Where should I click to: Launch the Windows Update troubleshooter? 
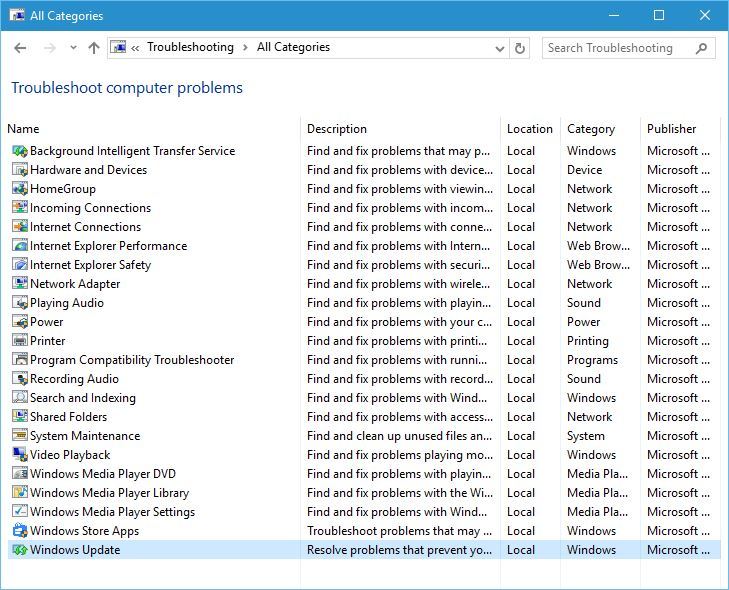point(75,550)
